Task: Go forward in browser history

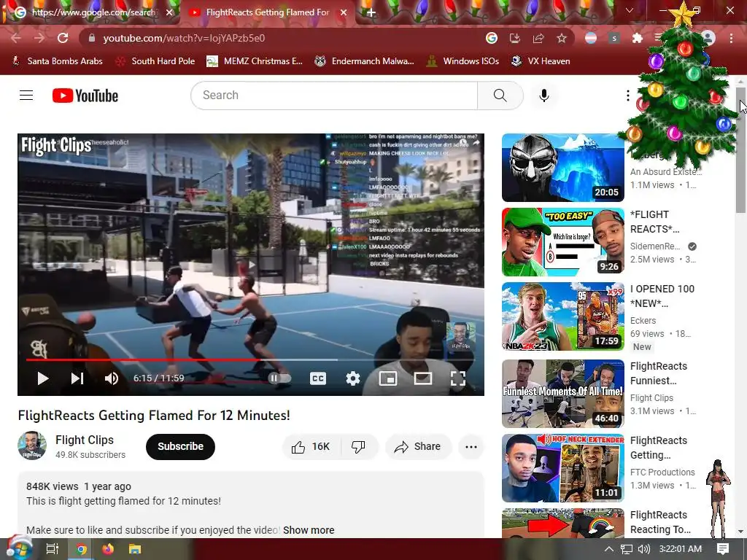Action: [39, 38]
